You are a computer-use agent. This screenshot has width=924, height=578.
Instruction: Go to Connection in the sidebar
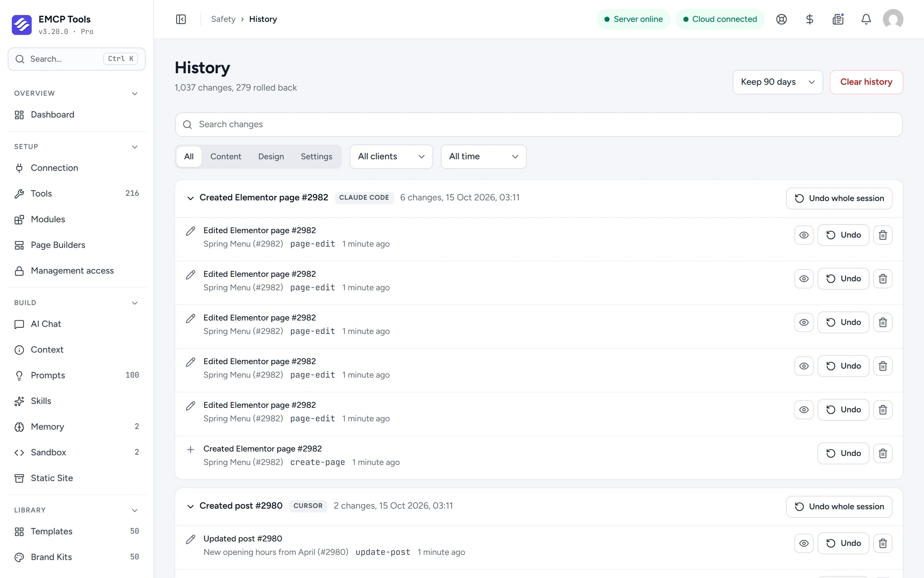coord(77,168)
